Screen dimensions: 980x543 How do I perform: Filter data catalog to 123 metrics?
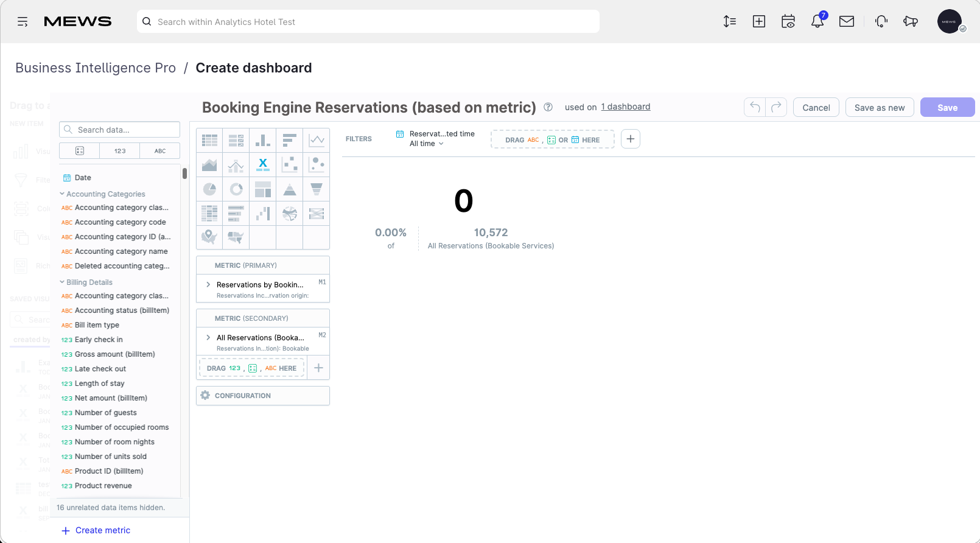click(x=120, y=150)
